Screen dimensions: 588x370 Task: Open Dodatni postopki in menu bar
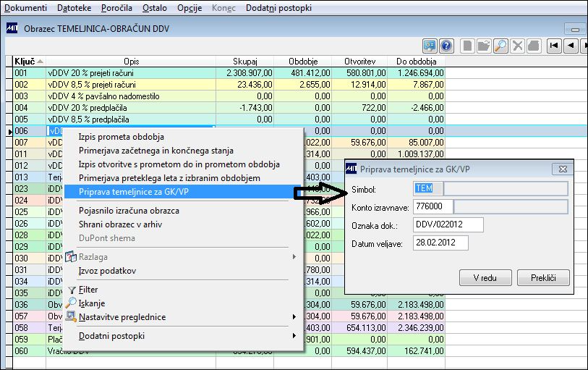[x=278, y=8]
